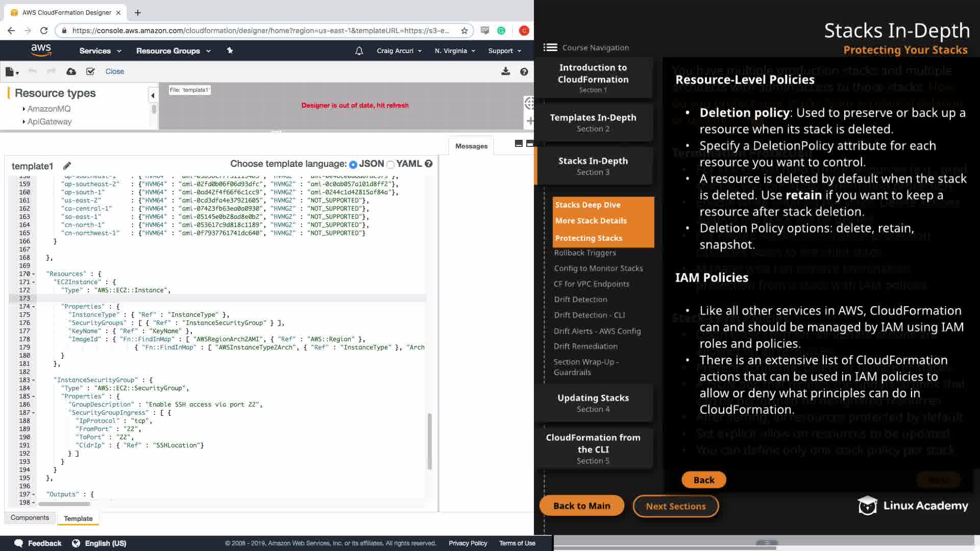The width and height of the screenshot is (980, 551).
Task: Click the Create stack cloud upload icon
Action: coord(71,71)
